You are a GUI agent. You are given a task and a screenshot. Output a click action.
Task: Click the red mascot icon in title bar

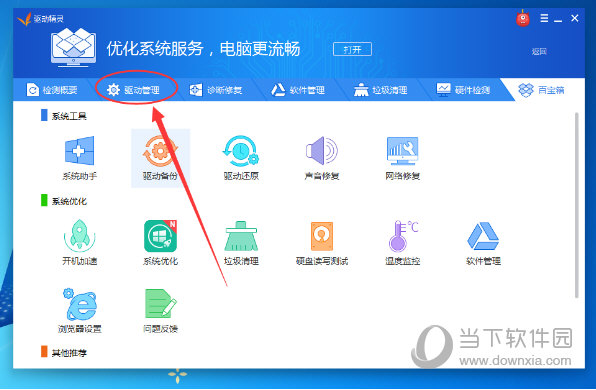tap(523, 19)
